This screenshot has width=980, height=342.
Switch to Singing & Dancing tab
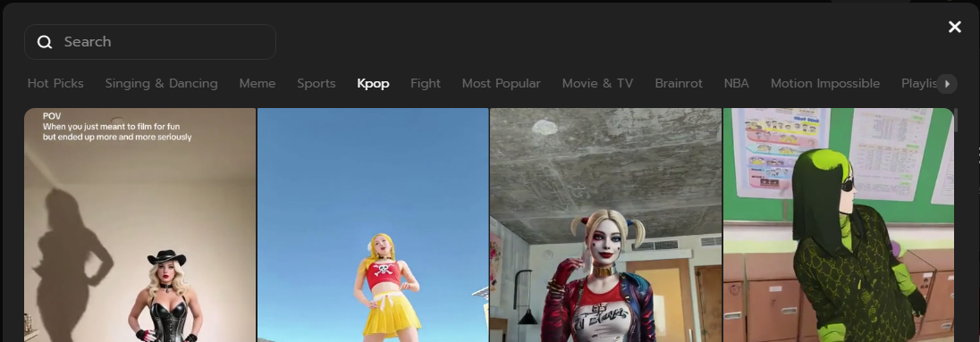(161, 83)
